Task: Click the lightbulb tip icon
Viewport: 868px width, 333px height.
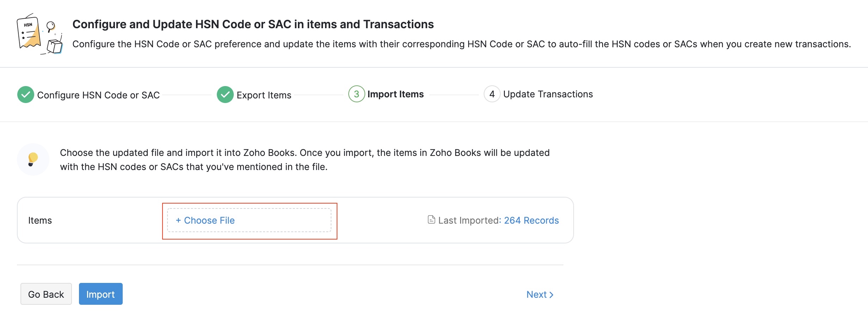Action: (x=33, y=159)
